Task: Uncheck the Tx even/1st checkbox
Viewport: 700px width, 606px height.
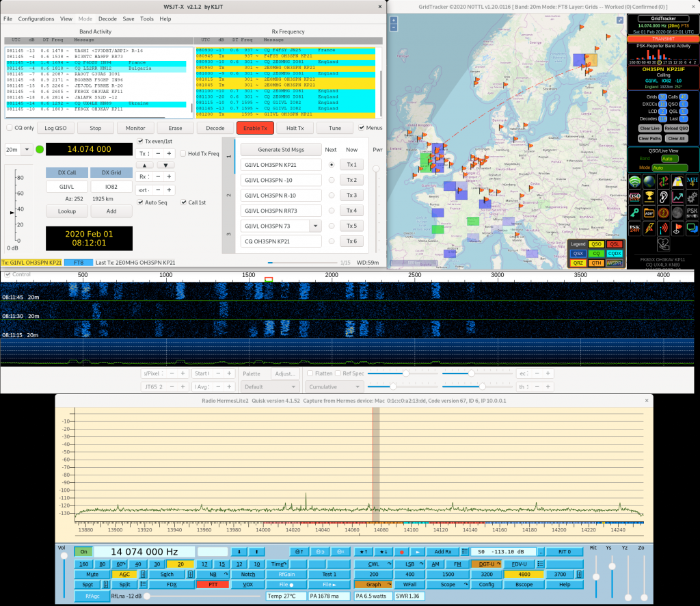Action: pyautogui.click(x=140, y=141)
